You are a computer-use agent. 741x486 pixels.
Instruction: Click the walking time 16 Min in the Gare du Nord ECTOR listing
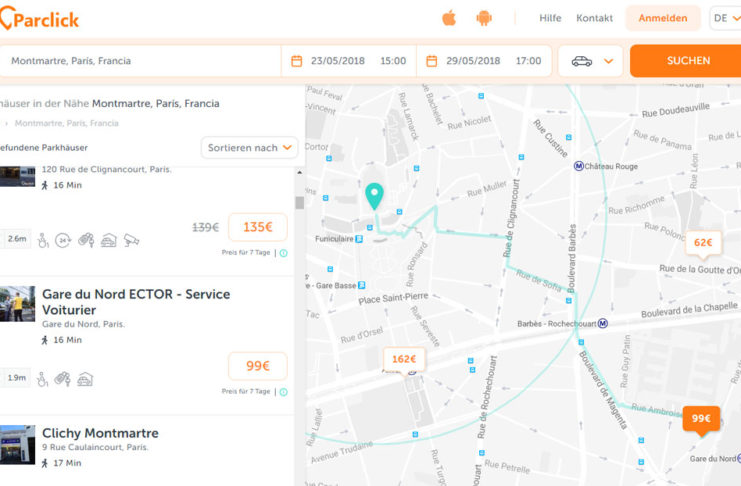[62, 340]
